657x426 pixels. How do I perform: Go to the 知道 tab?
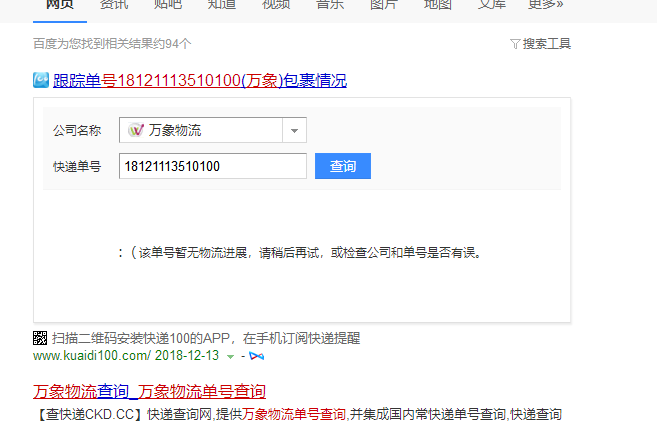click(x=222, y=5)
